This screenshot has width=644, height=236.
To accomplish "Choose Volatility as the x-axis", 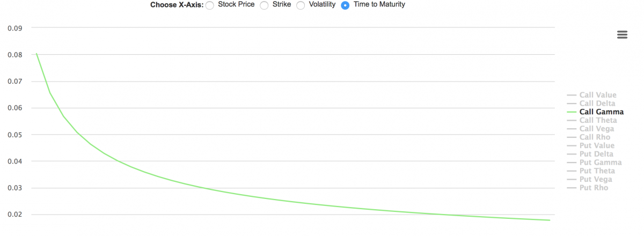I will [301, 5].
